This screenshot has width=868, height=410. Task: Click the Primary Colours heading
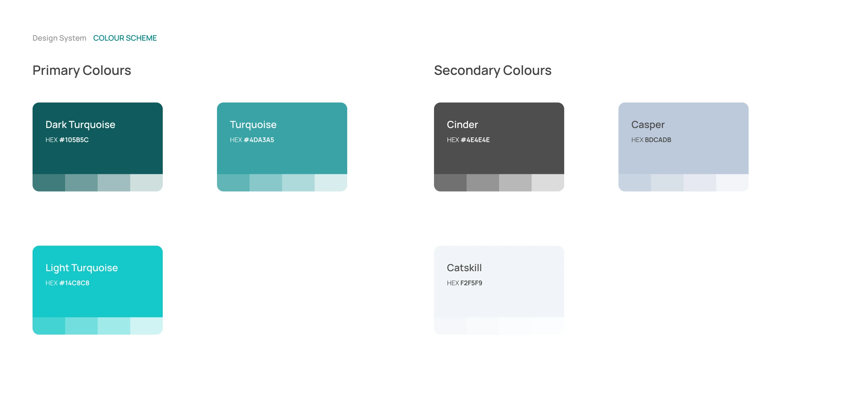(82, 71)
